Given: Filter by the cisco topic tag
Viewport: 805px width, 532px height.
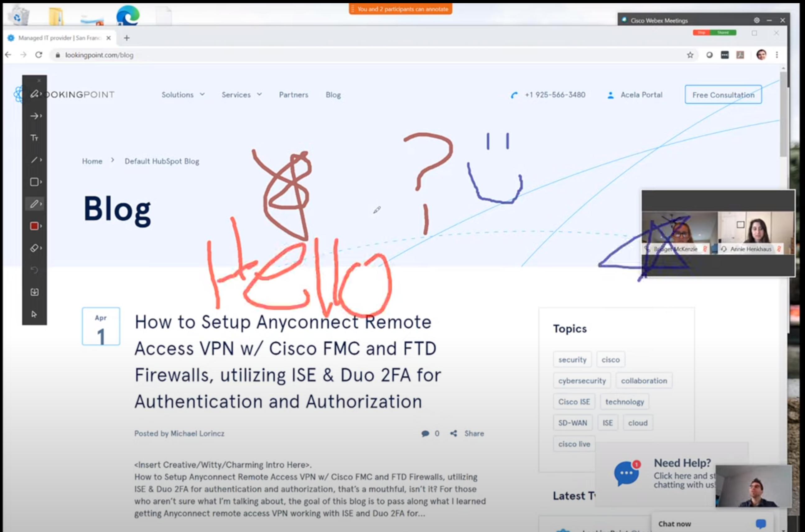Looking at the screenshot, I should pos(611,359).
